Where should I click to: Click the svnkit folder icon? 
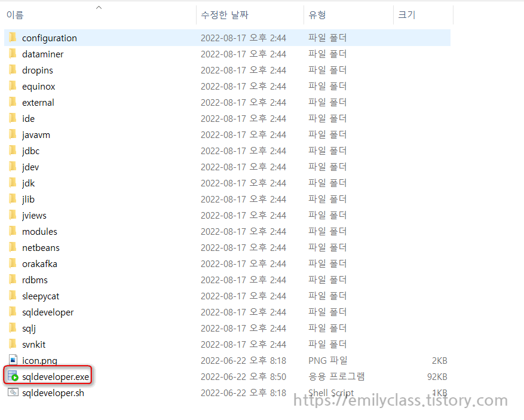pos(13,344)
